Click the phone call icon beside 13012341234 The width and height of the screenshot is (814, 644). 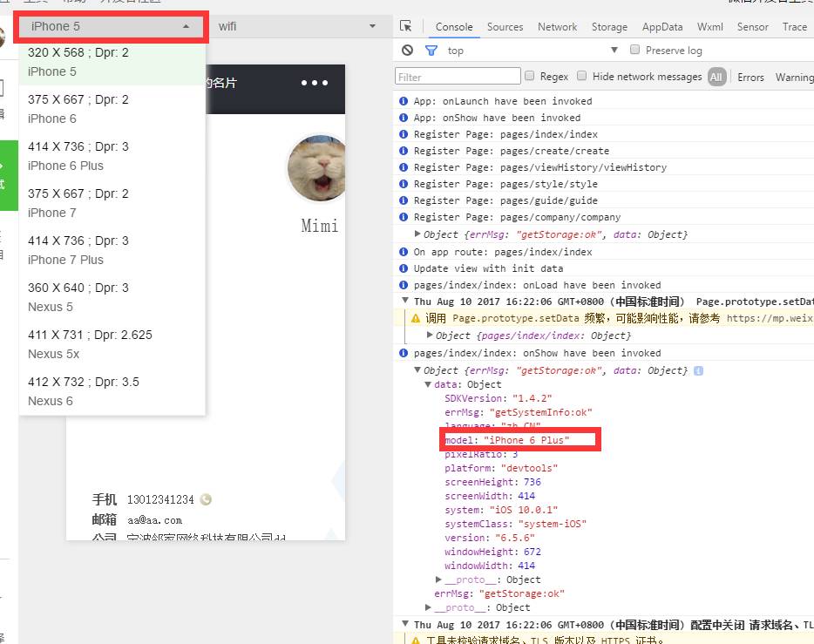(206, 499)
